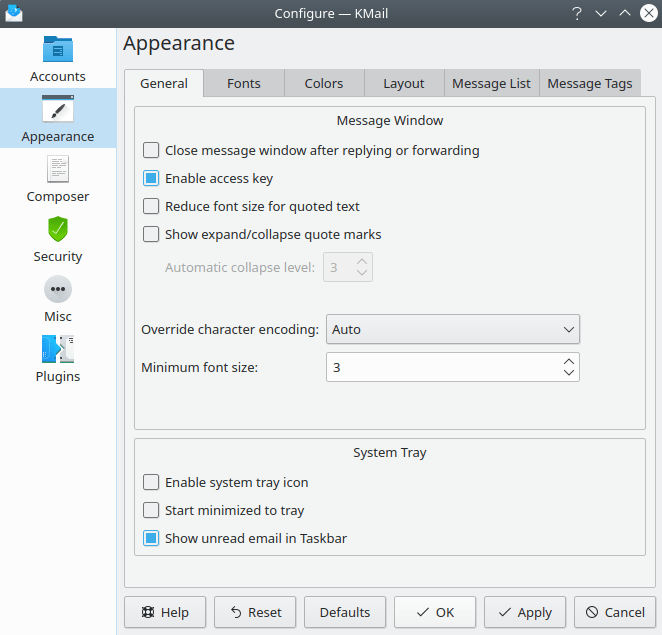Screen dimensions: 662x635
Task: Click the Apply button
Action: (525, 612)
